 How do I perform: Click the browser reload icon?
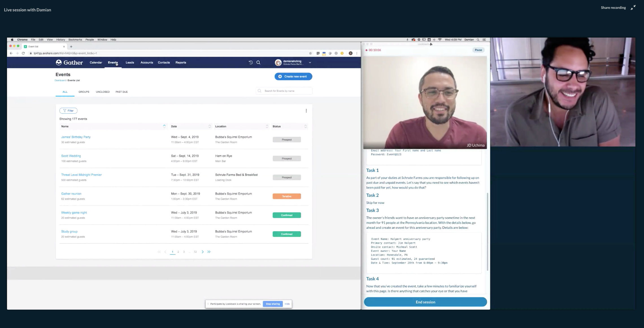(23, 53)
